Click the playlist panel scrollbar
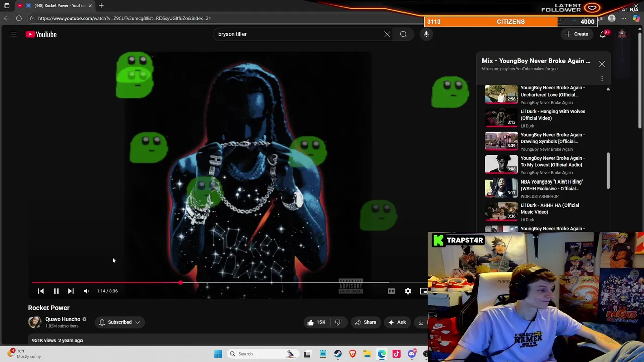The image size is (644, 362). [608, 171]
